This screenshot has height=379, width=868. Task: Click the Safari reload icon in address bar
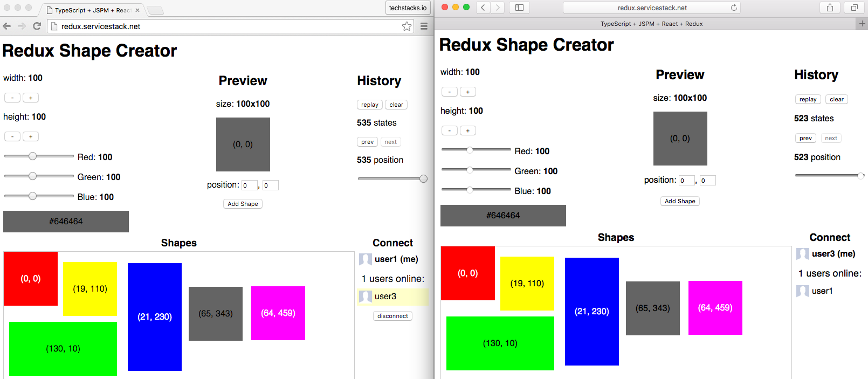coord(734,8)
